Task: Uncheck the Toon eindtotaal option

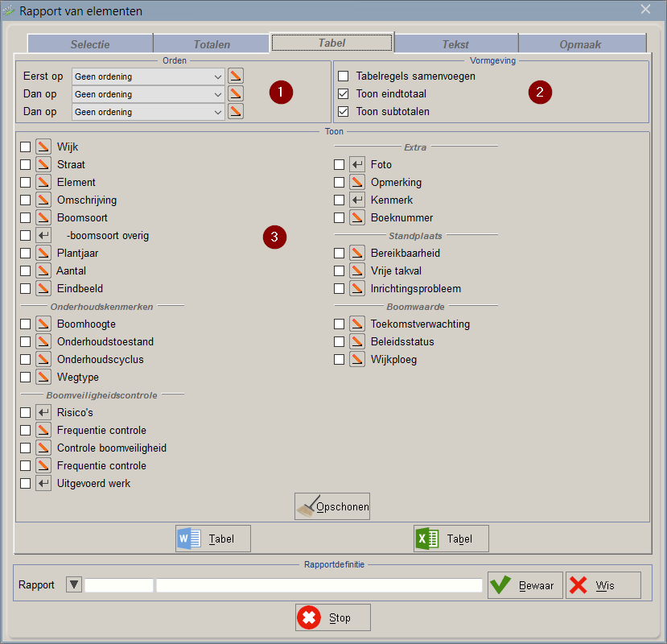Action: click(x=344, y=94)
